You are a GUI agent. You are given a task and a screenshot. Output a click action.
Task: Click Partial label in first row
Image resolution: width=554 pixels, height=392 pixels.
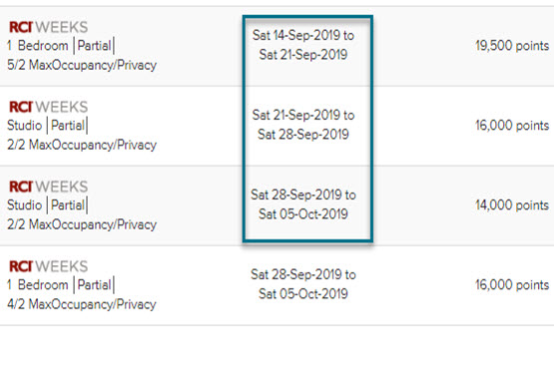click(94, 46)
